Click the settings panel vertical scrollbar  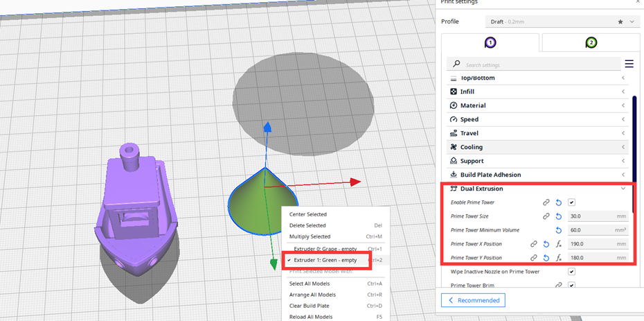click(x=634, y=154)
